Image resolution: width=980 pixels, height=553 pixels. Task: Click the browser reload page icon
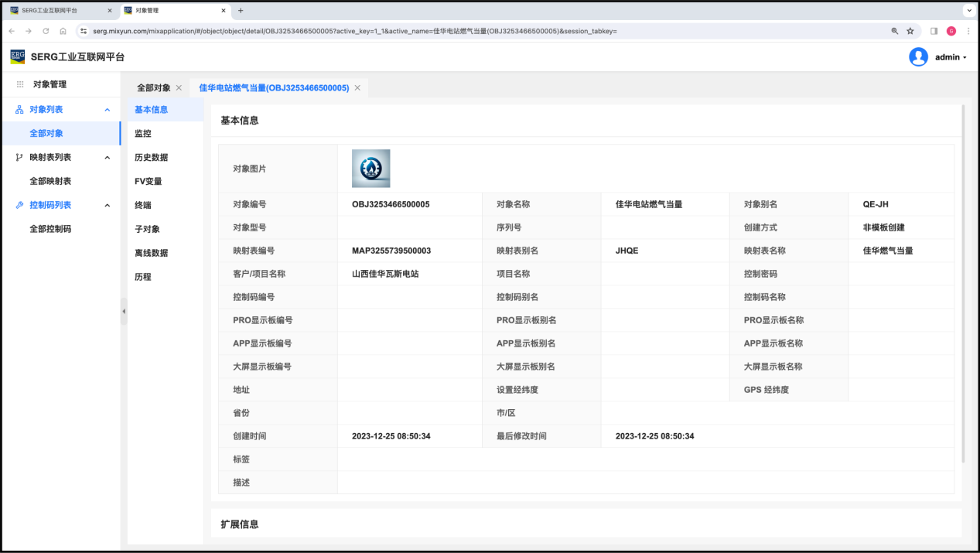[x=46, y=31]
